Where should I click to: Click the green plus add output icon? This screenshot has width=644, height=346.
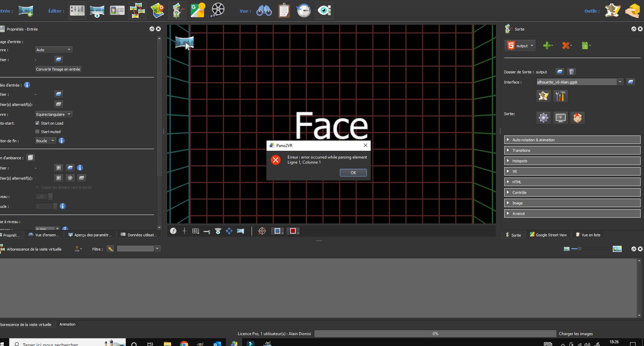(547, 45)
